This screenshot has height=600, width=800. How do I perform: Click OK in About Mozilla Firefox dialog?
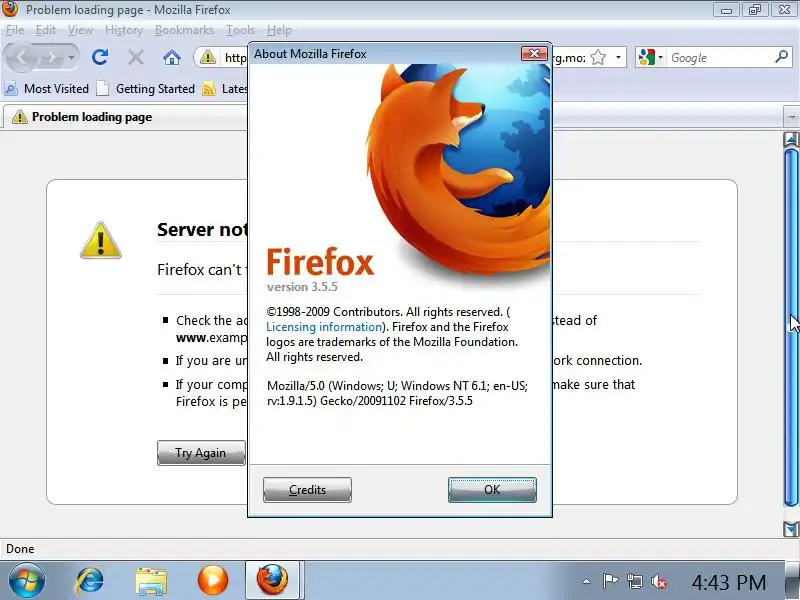[492, 490]
